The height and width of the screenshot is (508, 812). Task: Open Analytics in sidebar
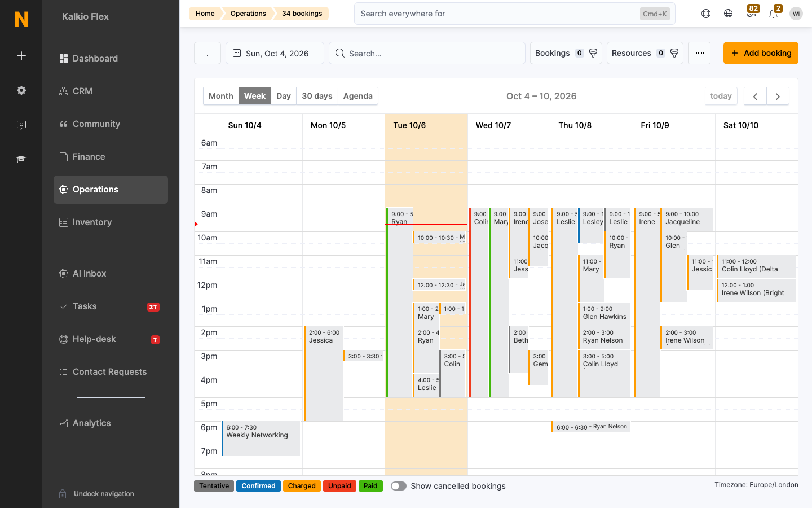pyautogui.click(x=111, y=423)
